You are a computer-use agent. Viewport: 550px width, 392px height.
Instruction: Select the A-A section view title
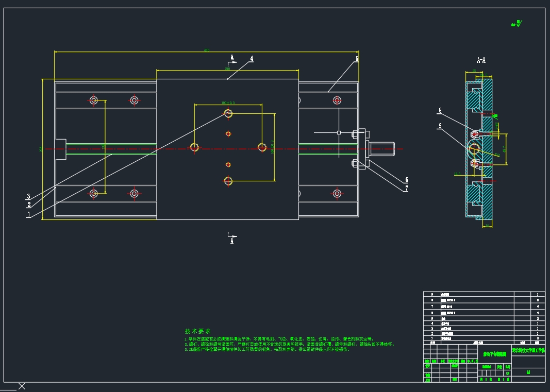(x=481, y=60)
